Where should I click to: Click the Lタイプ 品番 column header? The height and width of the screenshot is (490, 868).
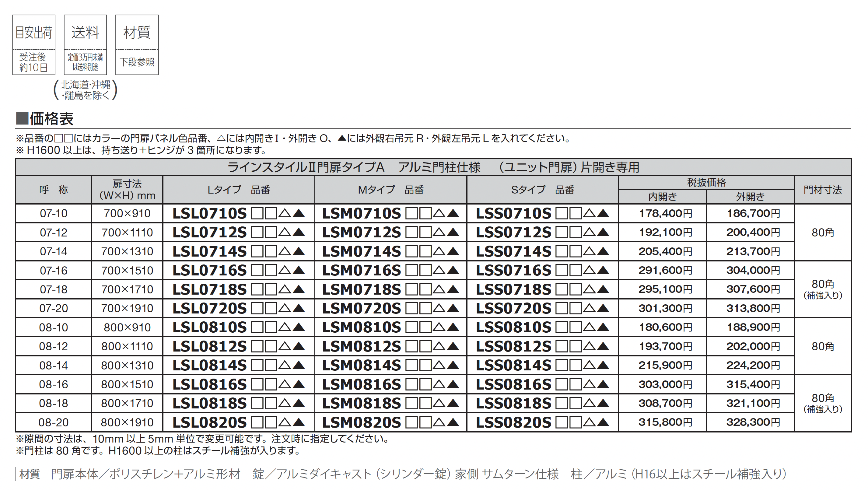238,190
